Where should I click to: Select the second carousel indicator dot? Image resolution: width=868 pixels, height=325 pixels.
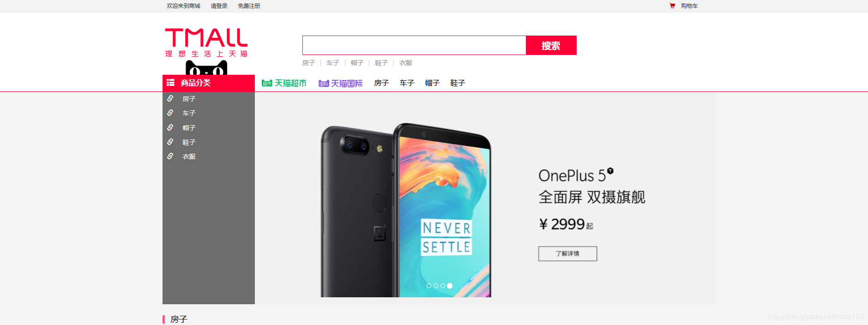tap(436, 286)
